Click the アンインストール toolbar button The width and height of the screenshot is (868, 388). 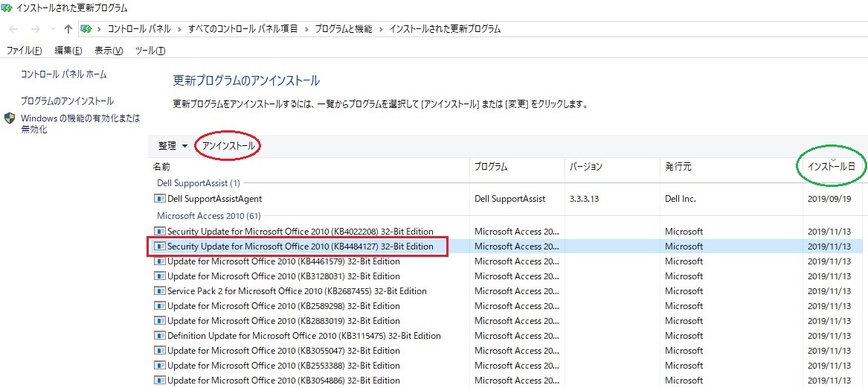tap(228, 146)
